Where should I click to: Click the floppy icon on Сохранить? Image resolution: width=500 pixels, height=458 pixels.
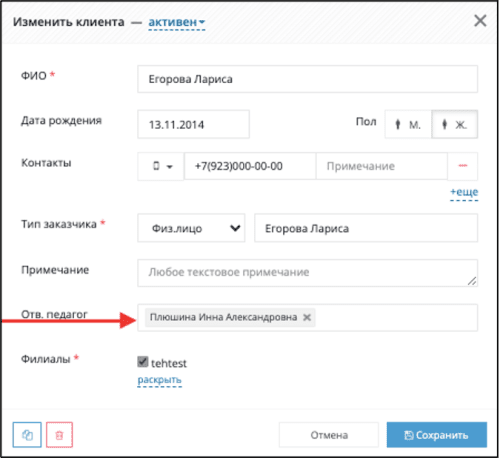[x=409, y=435]
